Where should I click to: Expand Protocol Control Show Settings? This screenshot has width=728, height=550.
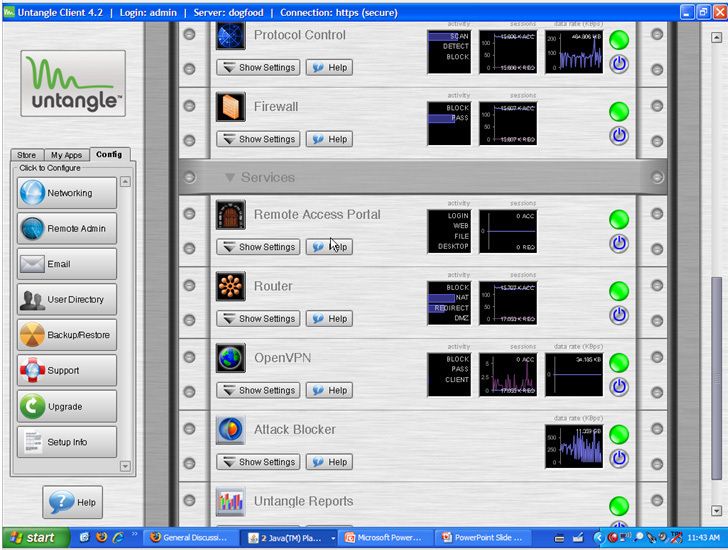258,67
